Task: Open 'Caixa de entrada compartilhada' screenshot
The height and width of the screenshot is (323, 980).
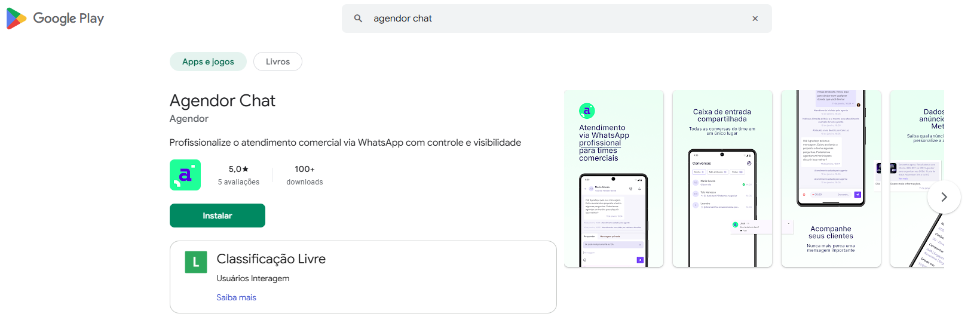Action: pos(722,179)
